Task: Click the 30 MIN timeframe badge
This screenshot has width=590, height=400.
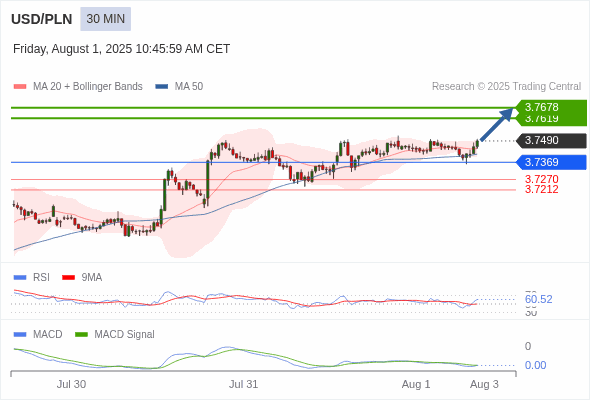Action: coord(105,19)
